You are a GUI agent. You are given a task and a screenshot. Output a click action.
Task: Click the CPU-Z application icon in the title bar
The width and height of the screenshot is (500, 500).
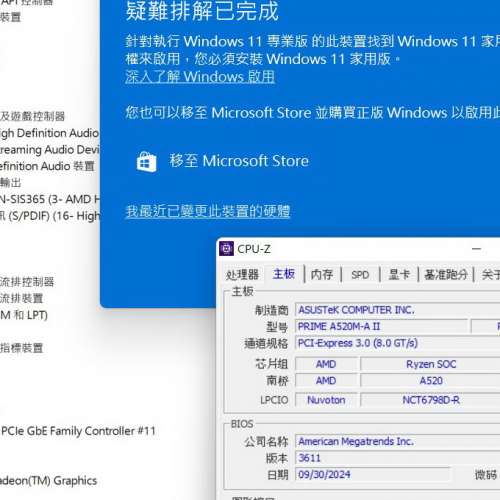pos(226,249)
